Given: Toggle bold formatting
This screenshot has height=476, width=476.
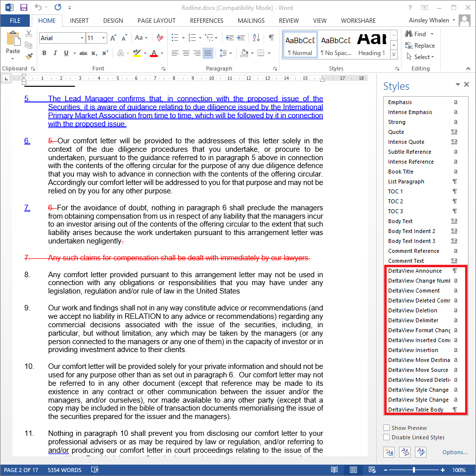Looking at the screenshot, I should tap(44, 53).
